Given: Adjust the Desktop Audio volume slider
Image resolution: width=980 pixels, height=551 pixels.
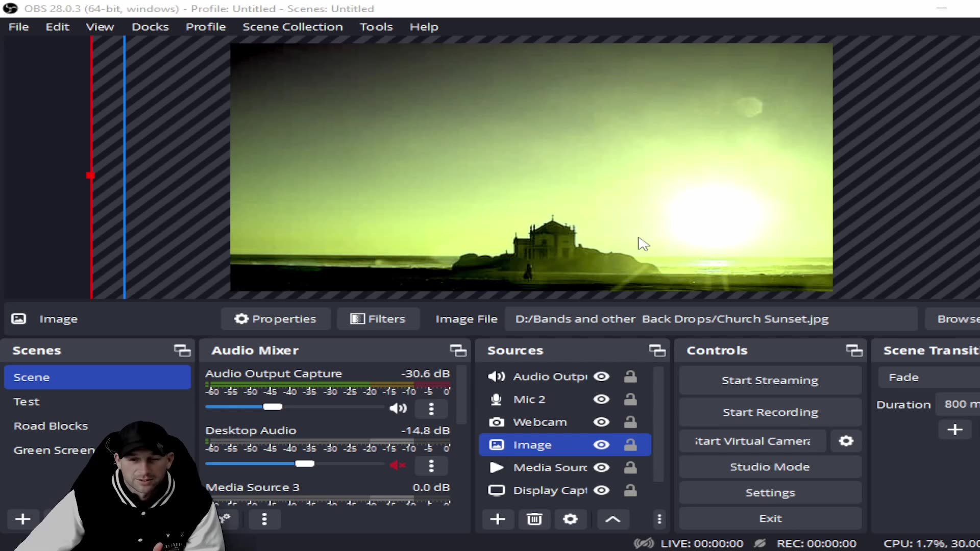Looking at the screenshot, I should pyautogui.click(x=305, y=464).
